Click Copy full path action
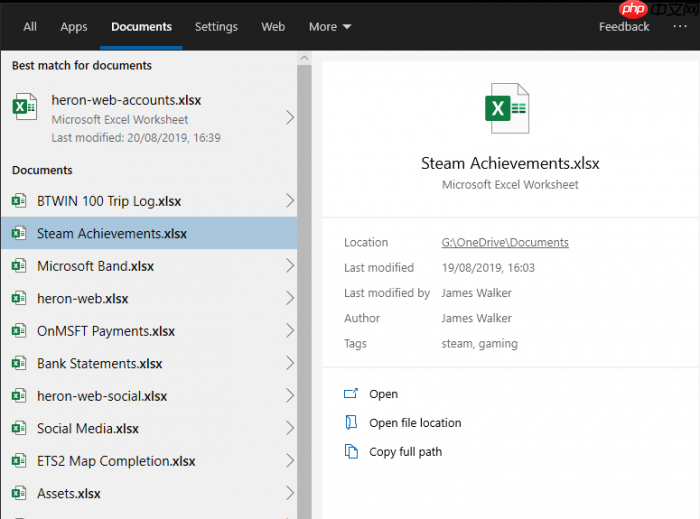 point(405,452)
